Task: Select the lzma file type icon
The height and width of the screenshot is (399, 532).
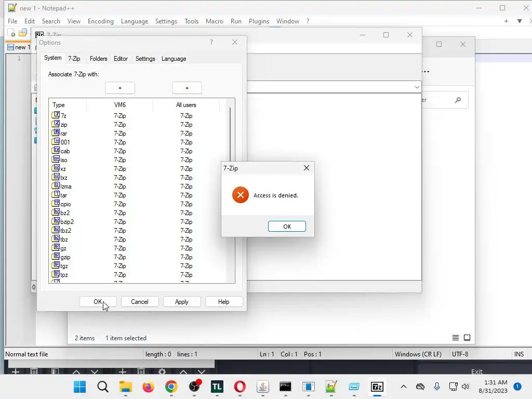Action: pos(56,185)
